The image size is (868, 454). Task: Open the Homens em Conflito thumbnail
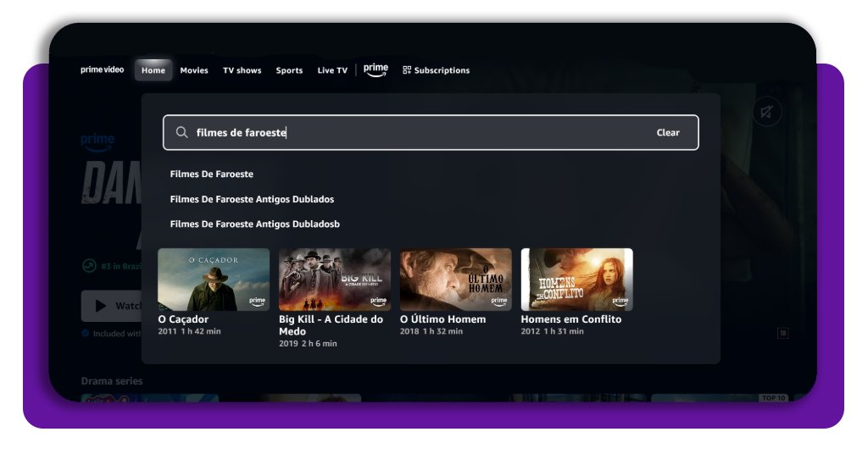576,280
